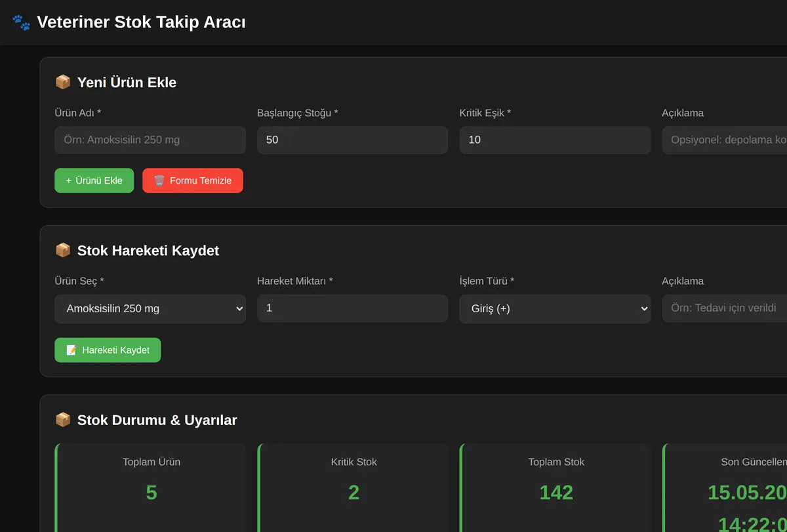Click the Toplam Ürün value 5

coord(151,493)
